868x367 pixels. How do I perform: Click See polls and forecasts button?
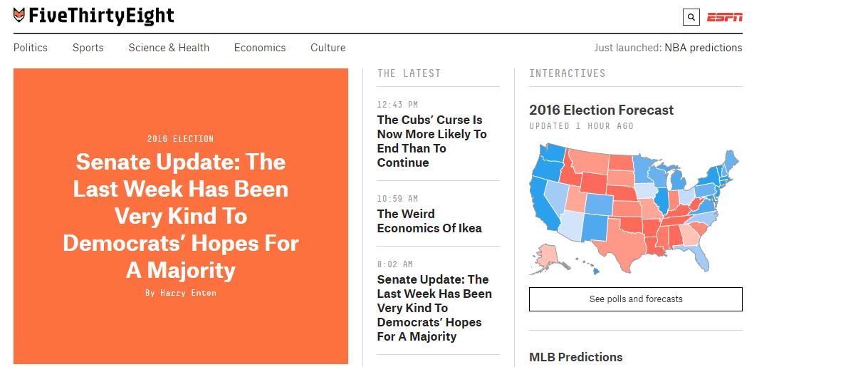coord(636,299)
